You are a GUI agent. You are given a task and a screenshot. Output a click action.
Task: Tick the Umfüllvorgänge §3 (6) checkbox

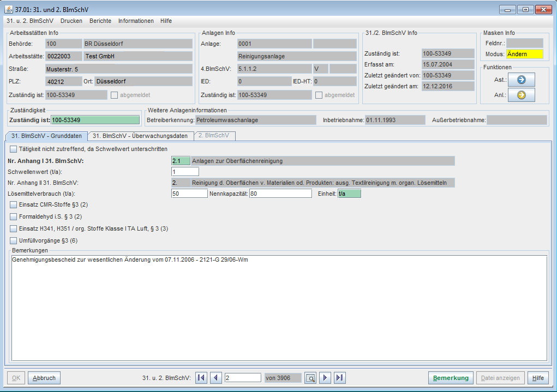14,240
